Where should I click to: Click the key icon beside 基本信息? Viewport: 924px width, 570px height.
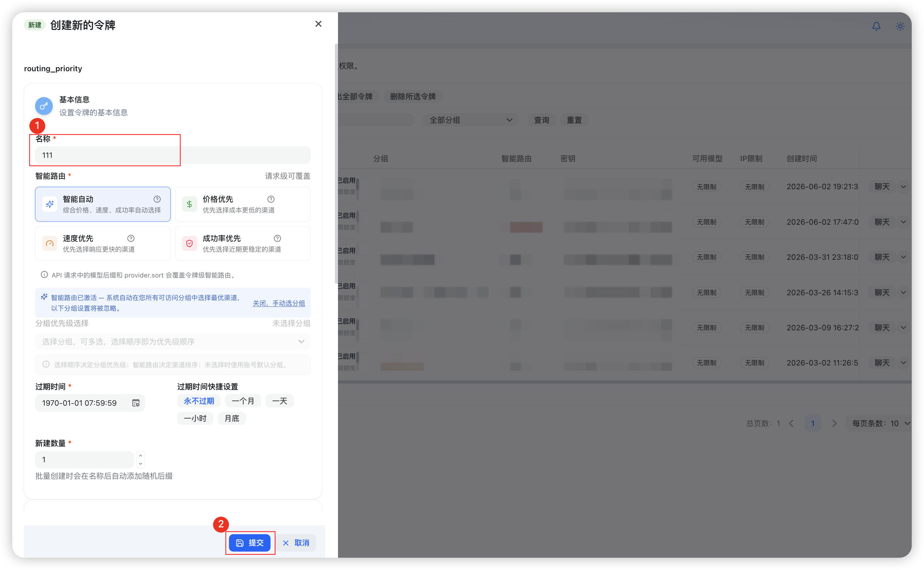[x=44, y=106]
